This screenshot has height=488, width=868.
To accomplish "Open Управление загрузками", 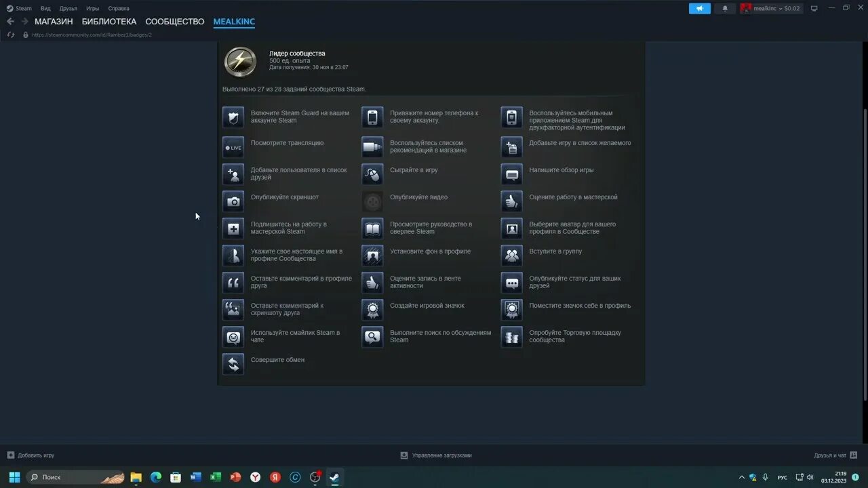I will 436,455.
